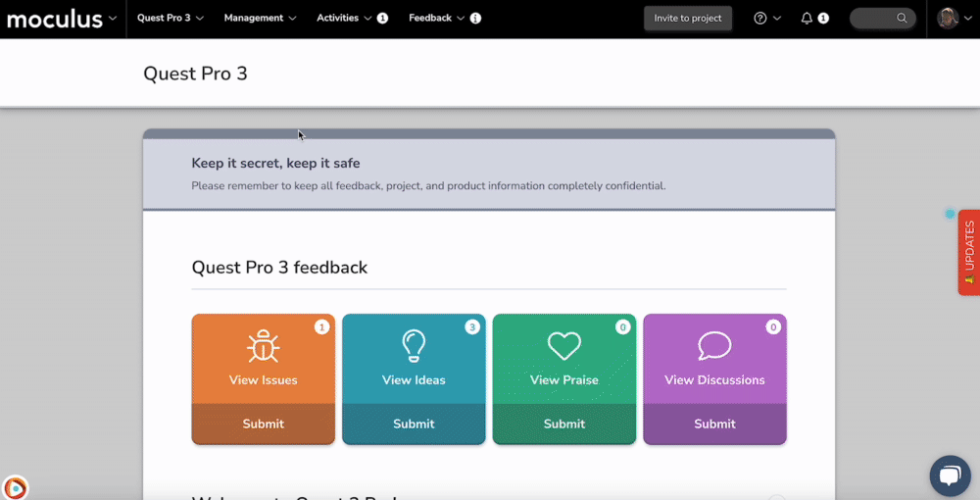Click the search magnifier icon
Image resolution: width=980 pixels, height=500 pixels.
(902, 18)
